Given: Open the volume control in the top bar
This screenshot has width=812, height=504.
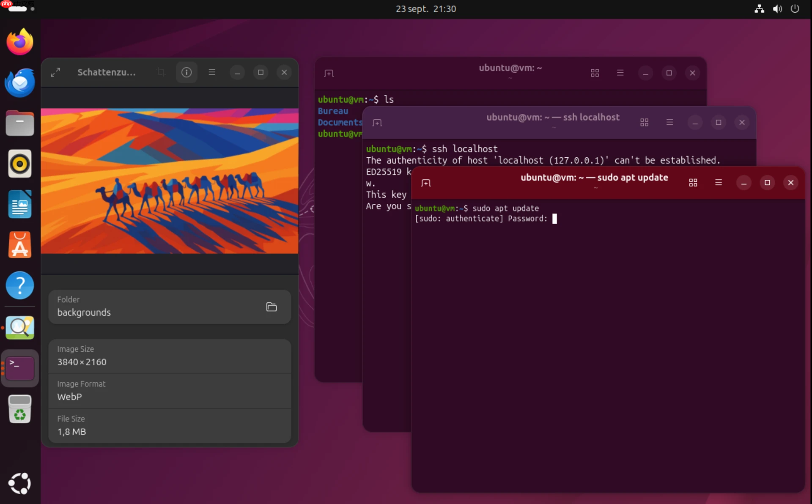Looking at the screenshot, I should tap(777, 8).
